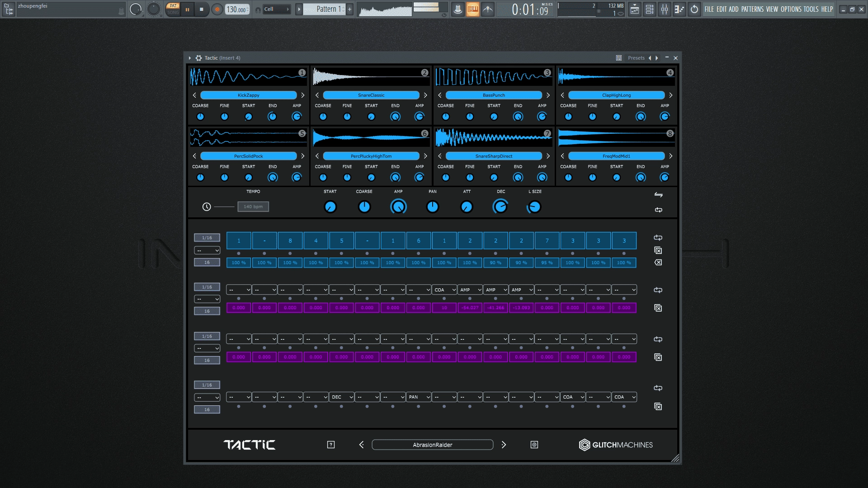Open the PATTERNS menu
Viewport: 868px width, 488px height.
(752, 9)
